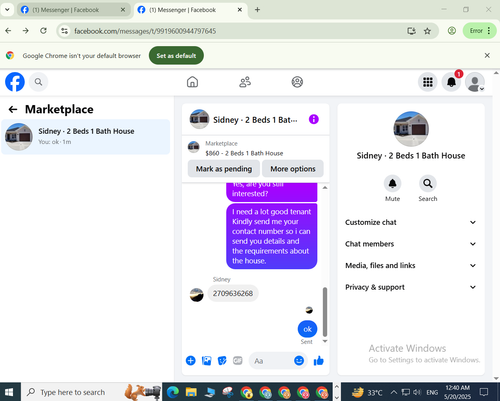Click the ENG language indicator
The image size is (500, 401).
(432, 392)
